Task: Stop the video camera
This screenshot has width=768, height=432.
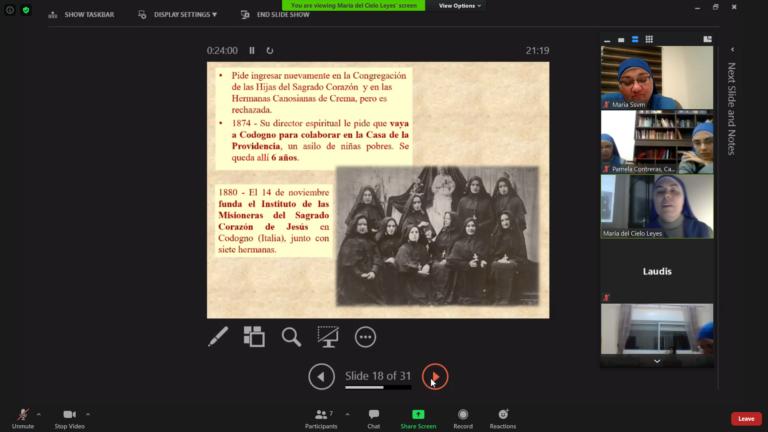Action: click(x=69, y=418)
